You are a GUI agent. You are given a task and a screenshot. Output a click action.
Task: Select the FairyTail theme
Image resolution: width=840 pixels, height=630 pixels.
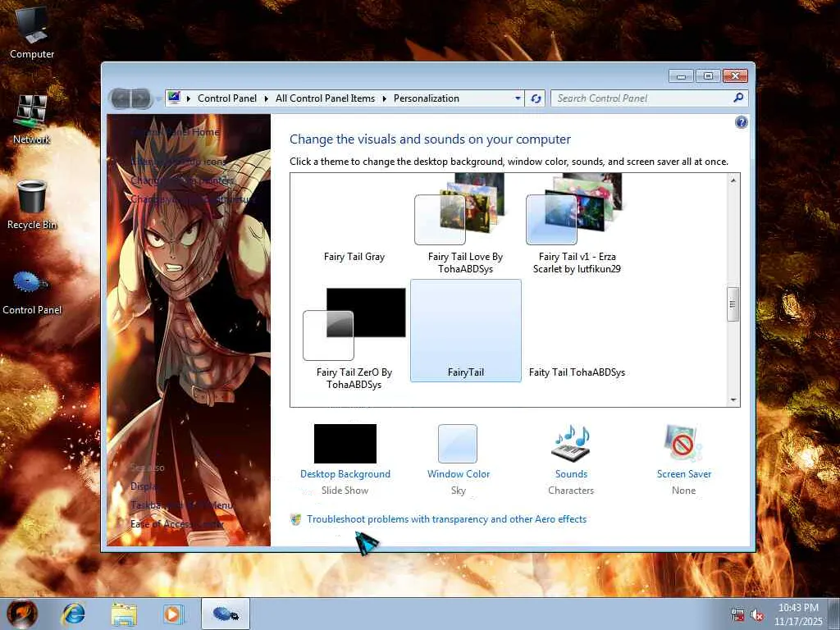(466, 331)
